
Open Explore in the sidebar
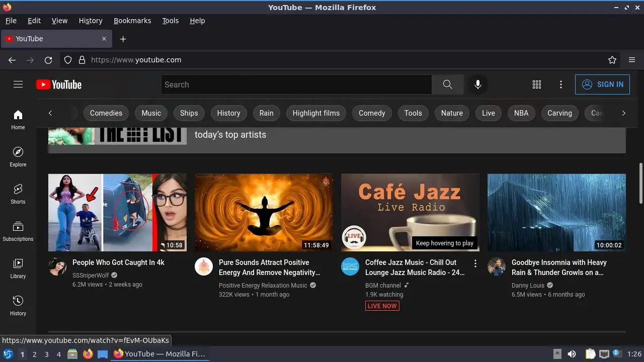click(x=18, y=157)
